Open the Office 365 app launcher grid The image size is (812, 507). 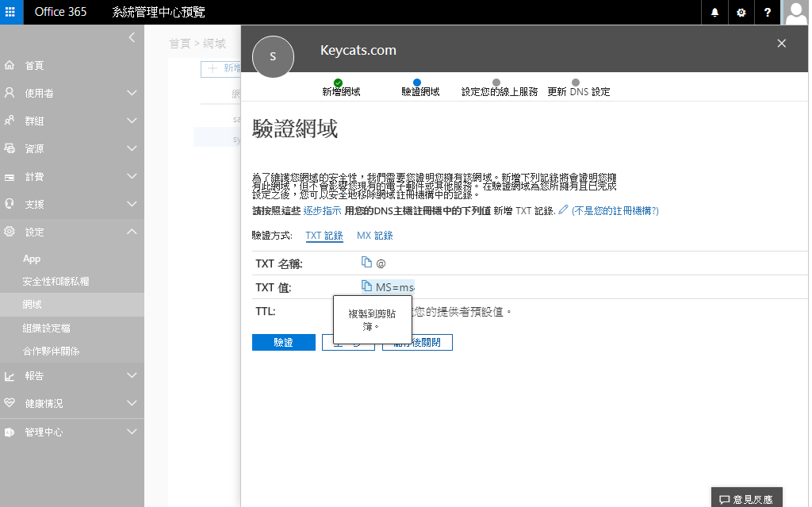[10, 12]
